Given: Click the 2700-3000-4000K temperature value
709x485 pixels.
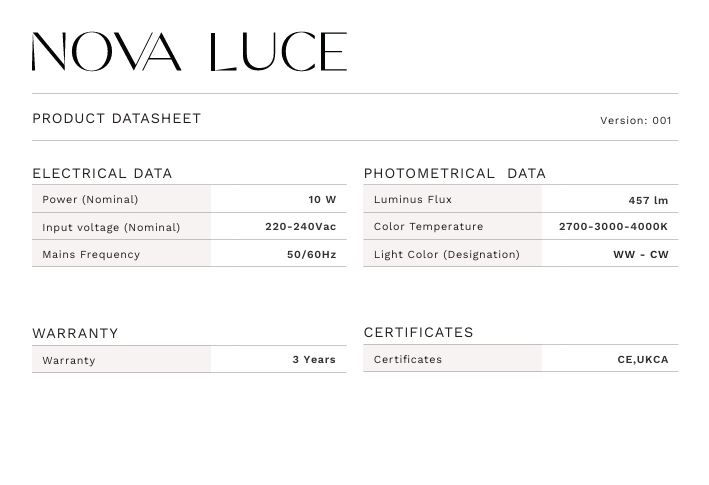Looking at the screenshot, I should tap(613, 227).
